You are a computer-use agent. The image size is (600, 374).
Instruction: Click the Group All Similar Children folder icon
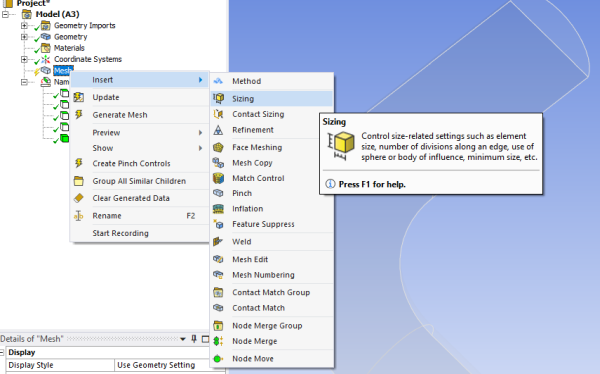click(79, 181)
